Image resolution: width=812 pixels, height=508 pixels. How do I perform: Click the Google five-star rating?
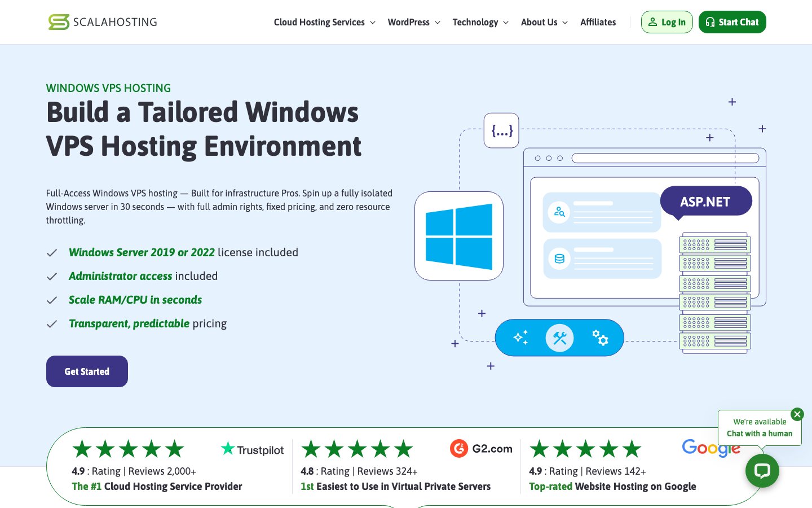pyautogui.click(x=586, y=449)
